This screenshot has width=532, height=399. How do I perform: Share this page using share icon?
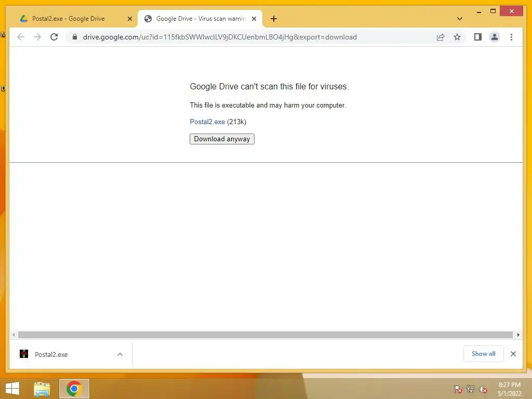click(x=441, y=37)
